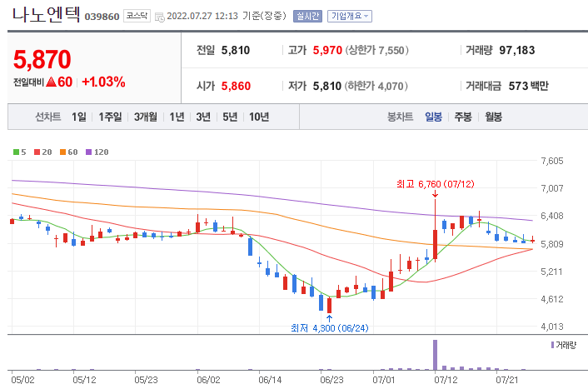Screen dimensions: 588x389
Task: Click the 시가 value 5,860
Action: pyautogui.click(x=236, y=87)
